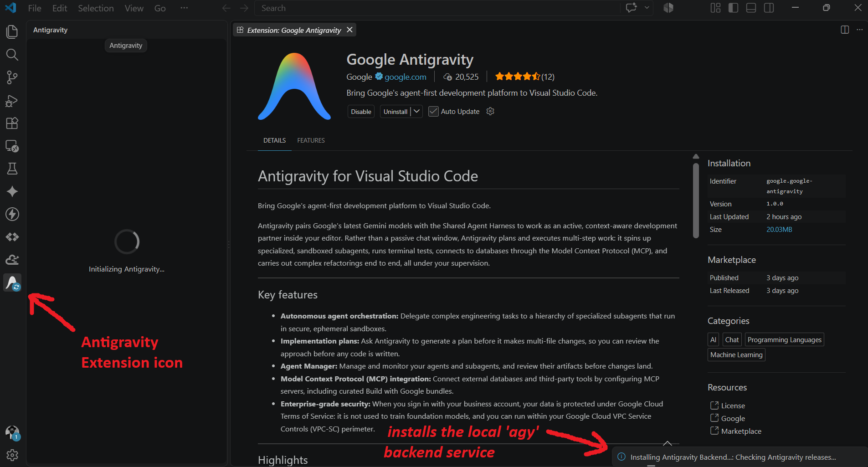Close the Extension: Google Antigravity tab

349,30
